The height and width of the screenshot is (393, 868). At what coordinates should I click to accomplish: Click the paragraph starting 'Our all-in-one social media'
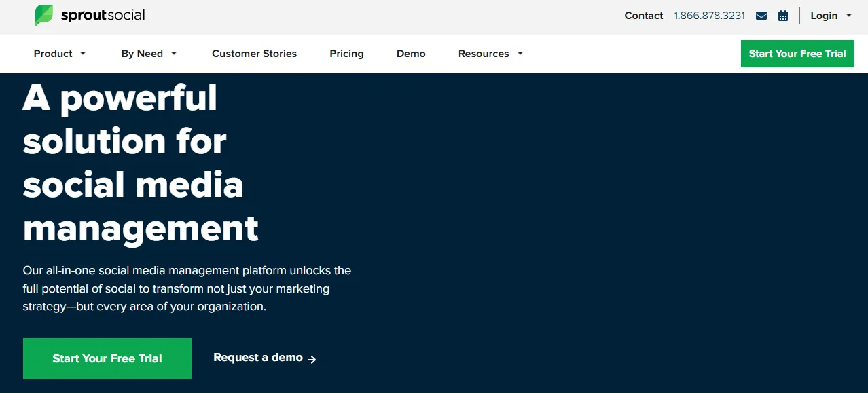click(x=187, y=288)
